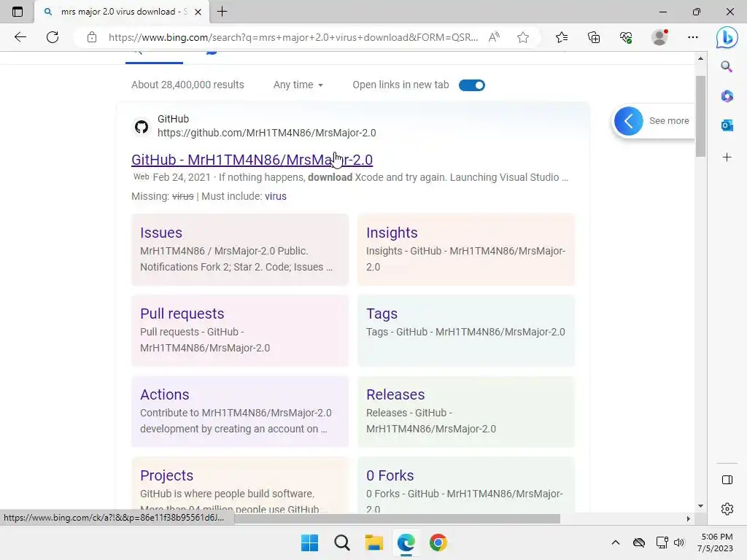Open the Actions sublink
This screenshot has width=747, height=560.
[164, 394]
